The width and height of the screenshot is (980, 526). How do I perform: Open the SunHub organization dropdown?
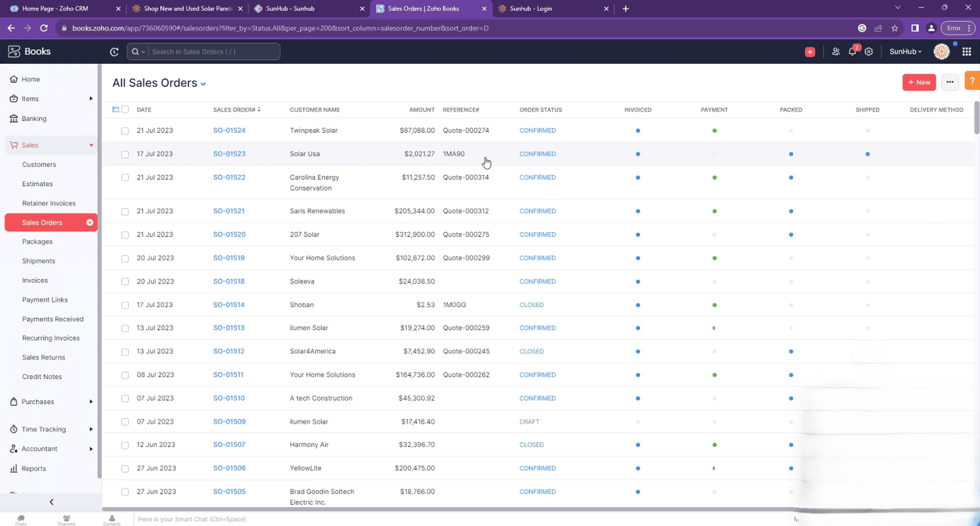pos(905,51)
